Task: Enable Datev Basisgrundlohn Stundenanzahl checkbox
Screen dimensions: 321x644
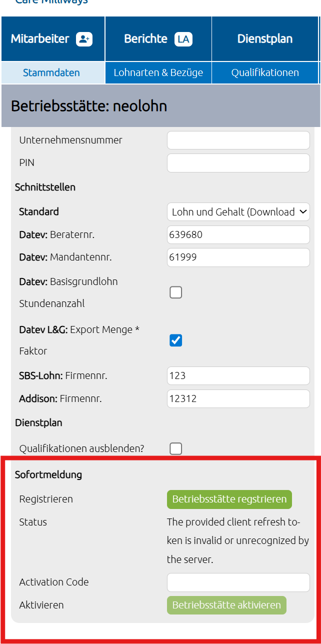Action: 175,292
